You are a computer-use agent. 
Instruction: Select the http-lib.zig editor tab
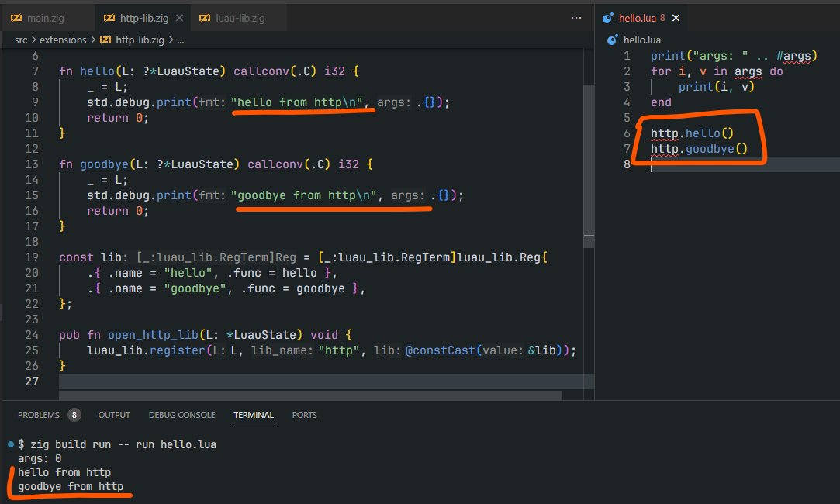click(x=143, y=18)
